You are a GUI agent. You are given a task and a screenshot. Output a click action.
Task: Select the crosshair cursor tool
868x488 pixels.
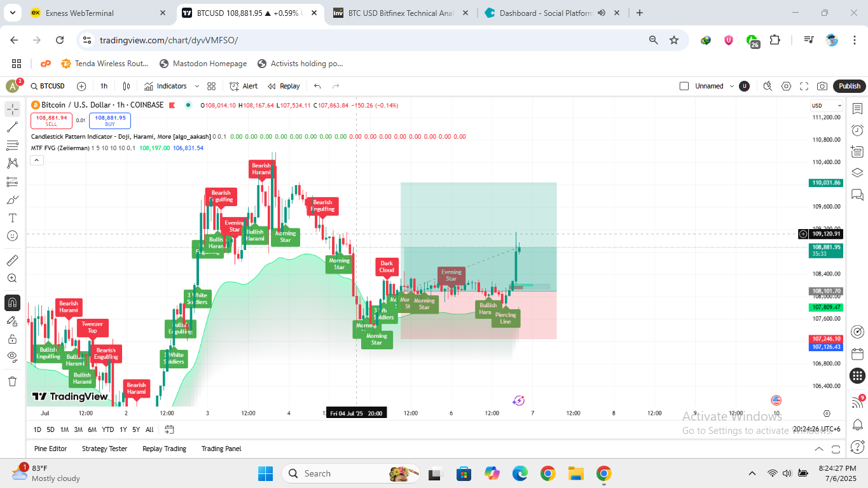coord(12,109)
